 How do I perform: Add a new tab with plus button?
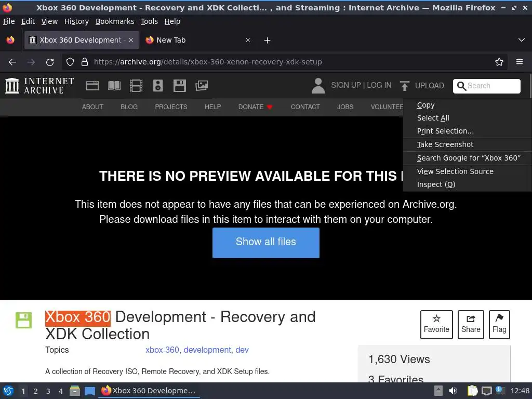(267, 41)
